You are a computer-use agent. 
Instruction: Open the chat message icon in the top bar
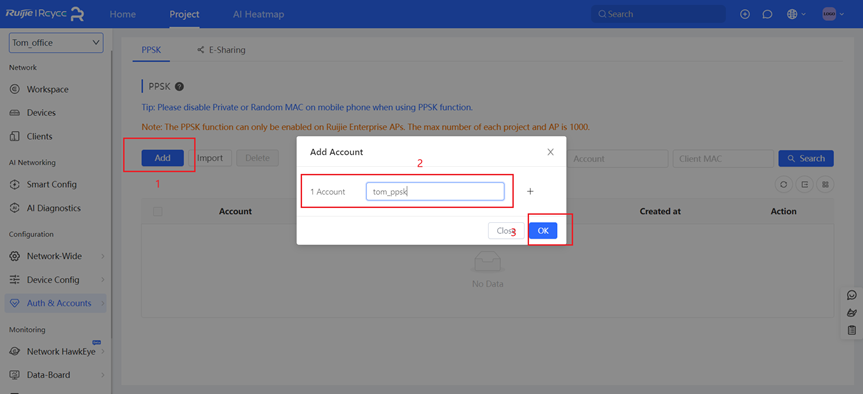(x=767, y=14)
